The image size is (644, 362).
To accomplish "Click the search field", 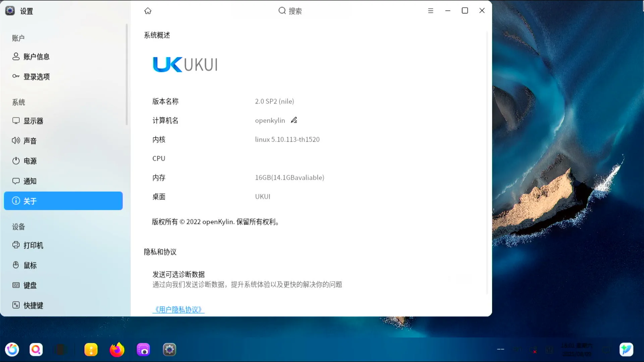I will (290, 11).
